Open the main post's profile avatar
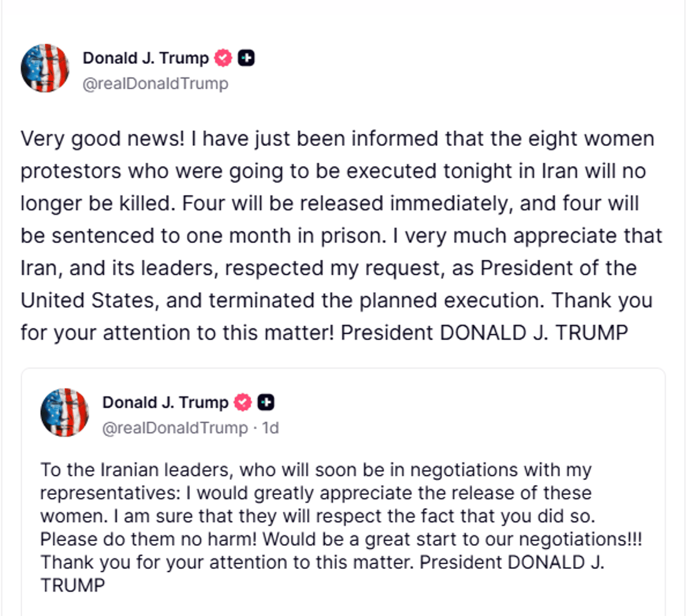689x616 pixels. click(x=44, y=68)
